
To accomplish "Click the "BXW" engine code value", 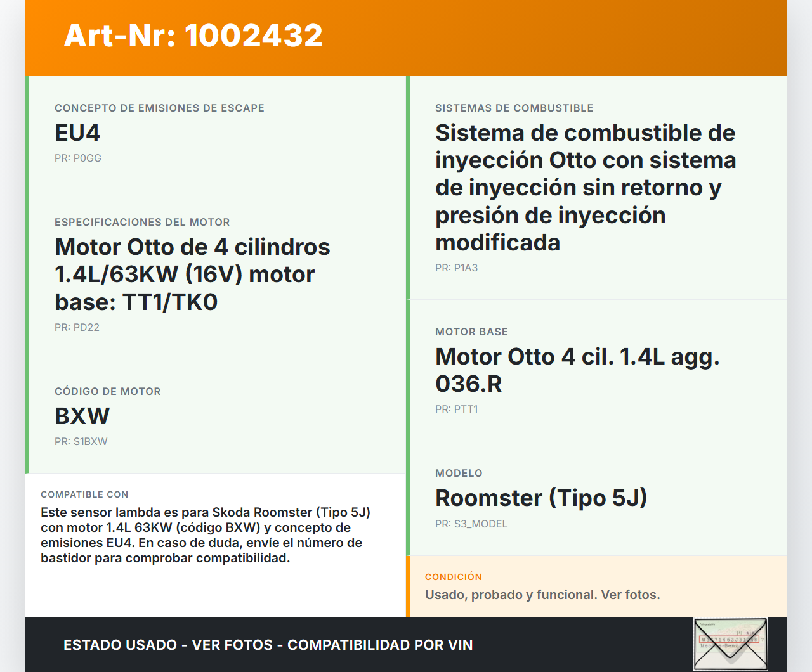I will click(x=82, y=417).
